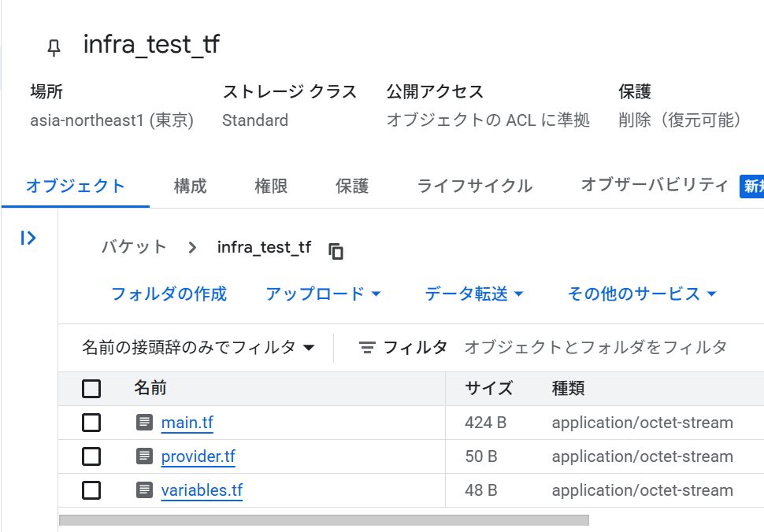Open the データ転送 dropdown menu
The height and width of the screenshot is (532, 764).
point(473,294)
